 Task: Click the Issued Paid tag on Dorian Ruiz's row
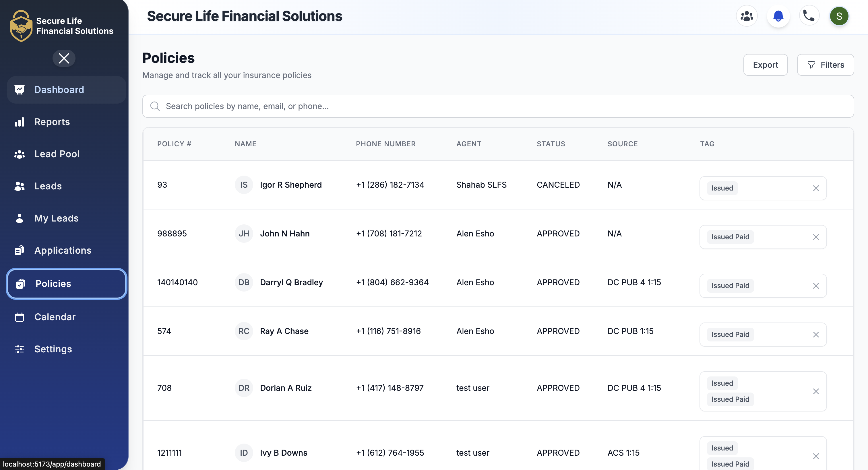coord(730,400)
